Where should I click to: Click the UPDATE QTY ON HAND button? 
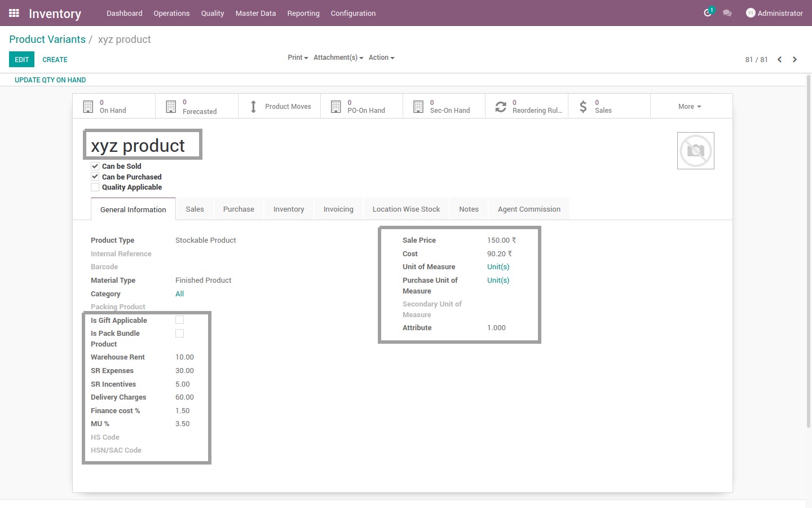[x=50, y=80]
